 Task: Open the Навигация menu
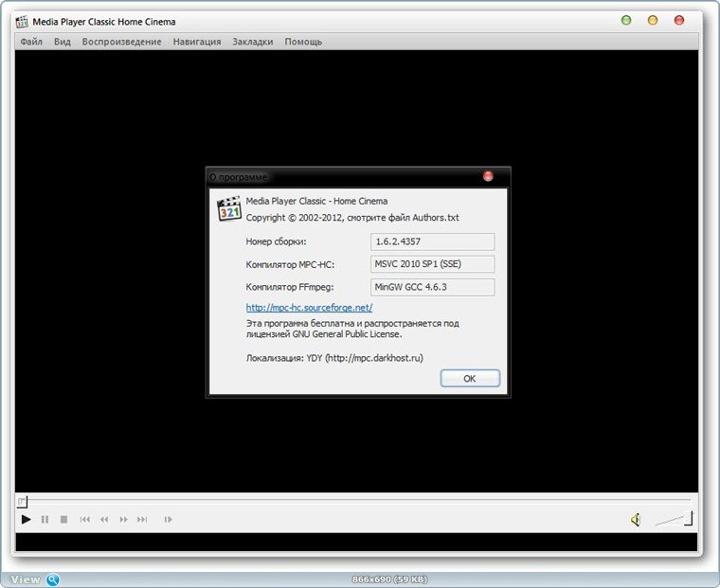(197, 42)
